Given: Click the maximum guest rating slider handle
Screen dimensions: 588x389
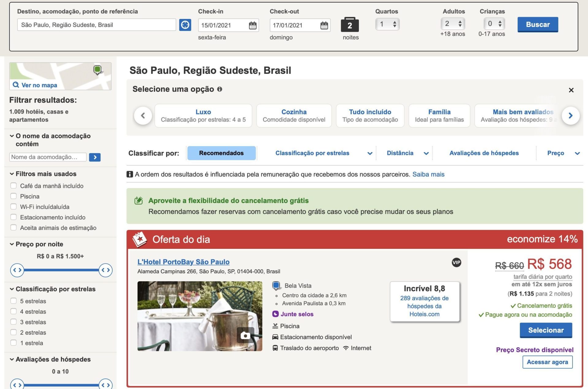Looking at the screenshot, I should [106, 385].
